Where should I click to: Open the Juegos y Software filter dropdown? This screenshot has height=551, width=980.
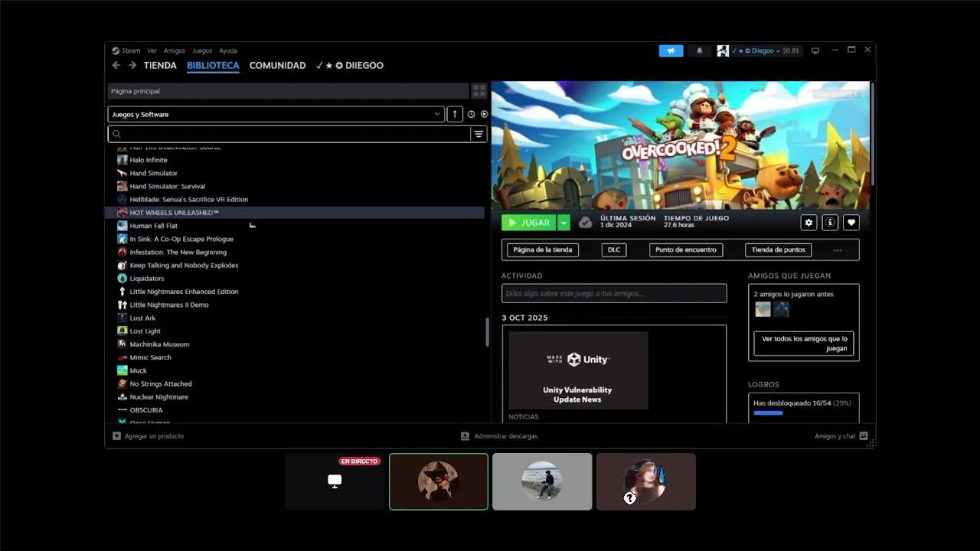[x=276, y=114]
